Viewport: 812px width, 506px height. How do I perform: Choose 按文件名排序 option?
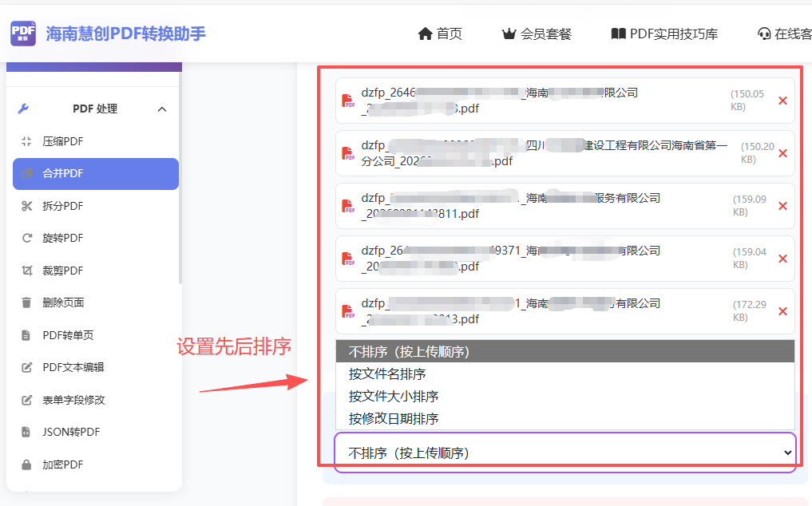pyautogui.click(x=565, y=374)
